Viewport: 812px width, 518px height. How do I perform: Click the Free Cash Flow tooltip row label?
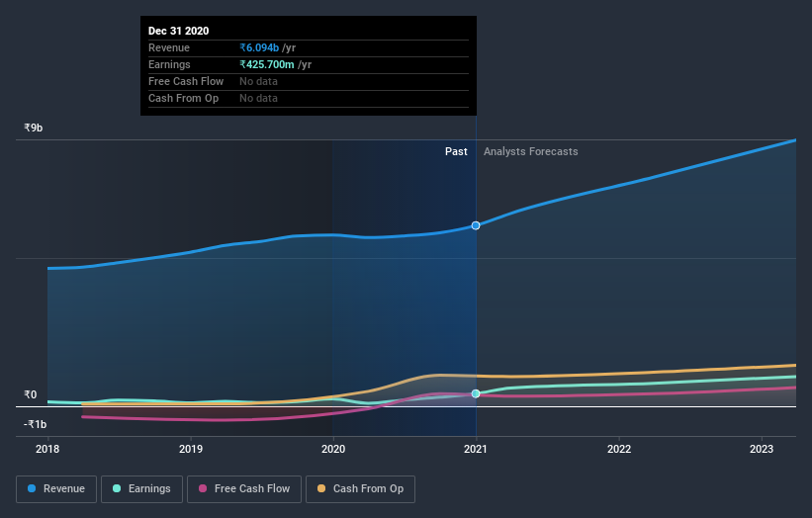(186, 81)
